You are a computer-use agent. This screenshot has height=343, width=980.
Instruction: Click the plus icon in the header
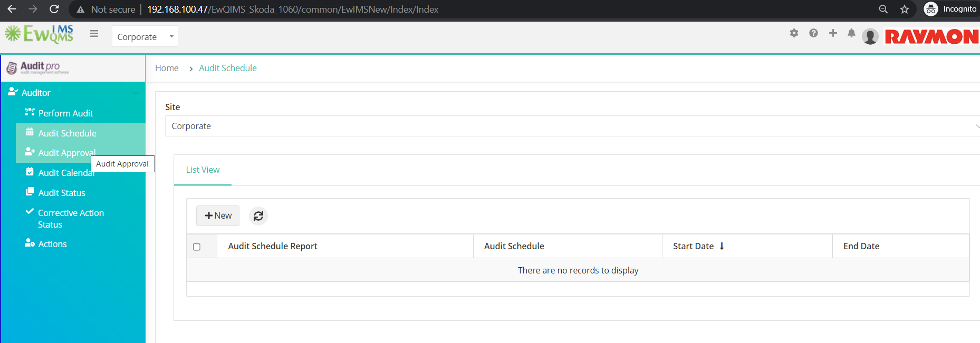pos(833,33)
